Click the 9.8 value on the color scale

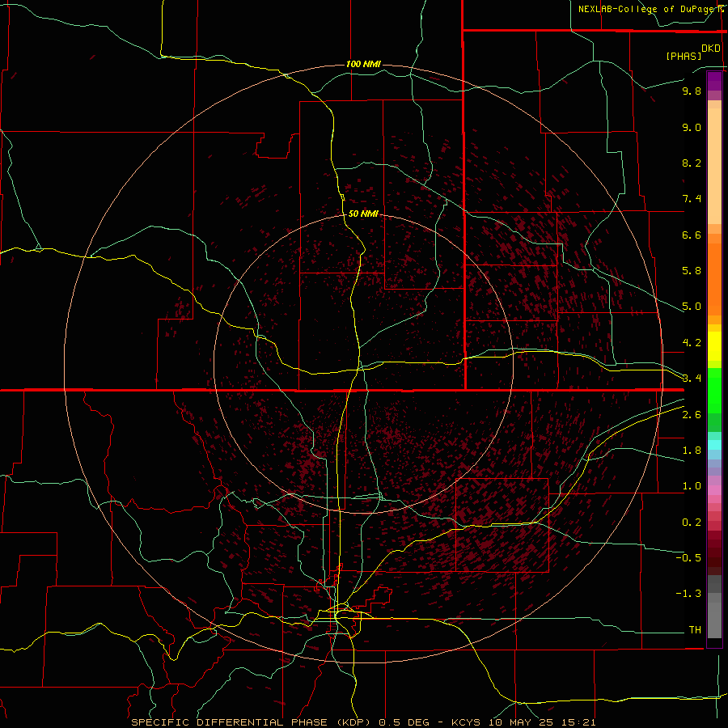click(x=692, y=91)
